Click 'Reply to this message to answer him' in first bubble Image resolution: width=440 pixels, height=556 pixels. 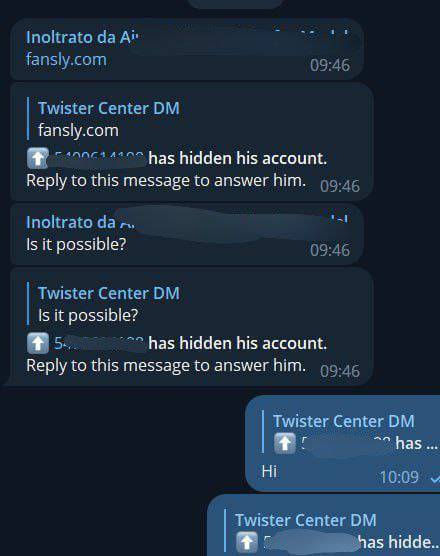point(166,181)
